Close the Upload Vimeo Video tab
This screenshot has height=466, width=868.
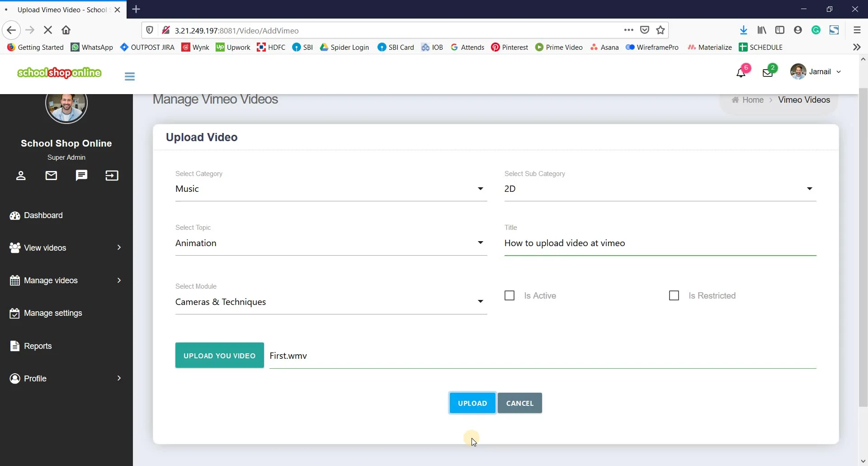(118, 10)
